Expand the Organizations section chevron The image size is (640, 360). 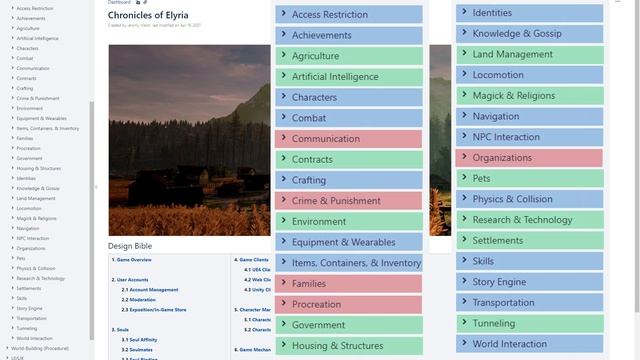[464, 156]
